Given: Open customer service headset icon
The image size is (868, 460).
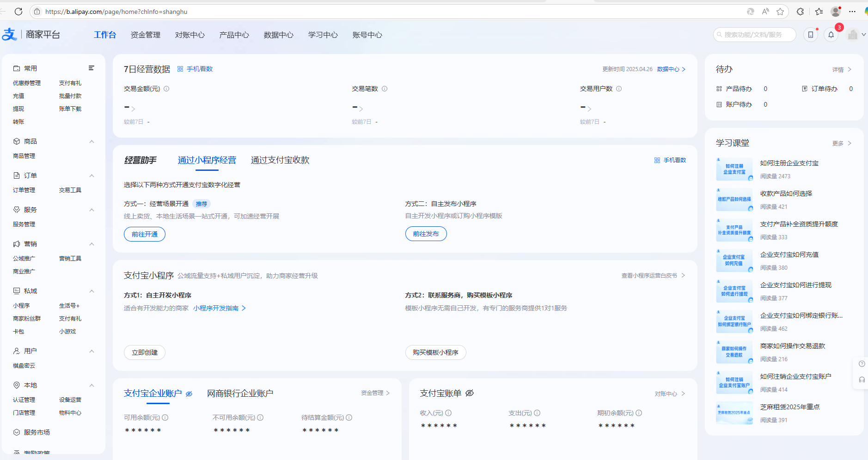Looking at the screenshot, I should (862, 380).
